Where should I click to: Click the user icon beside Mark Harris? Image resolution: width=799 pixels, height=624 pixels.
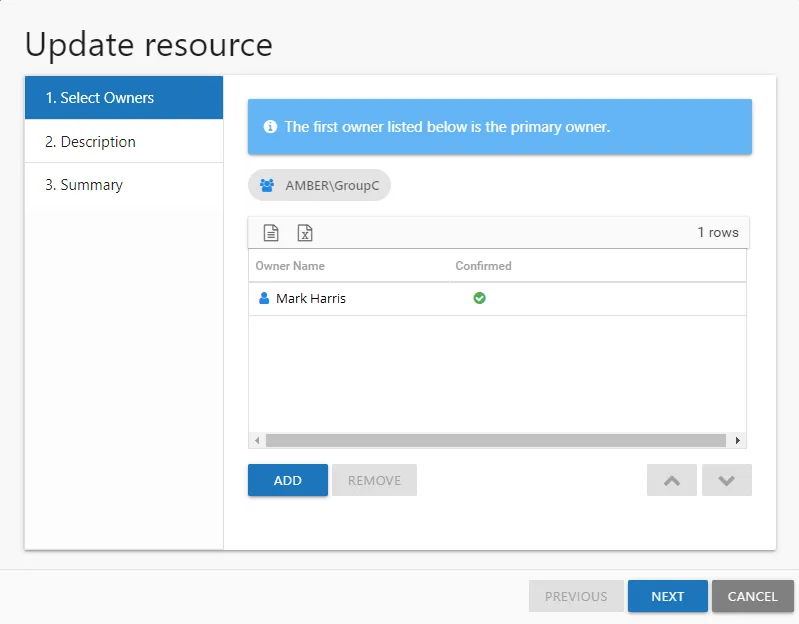pos(264,298)
